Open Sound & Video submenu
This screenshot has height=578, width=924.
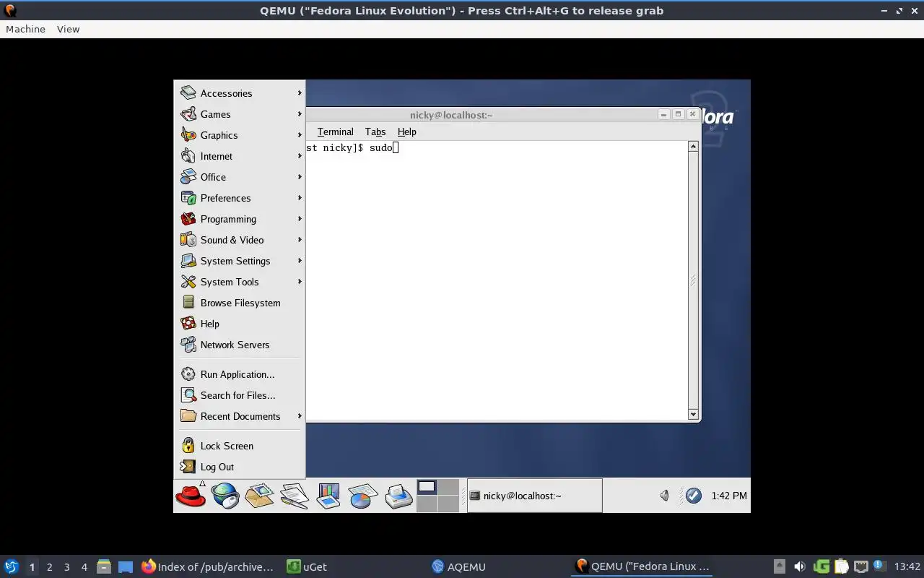pyautogui.click(x=240, y=240)
